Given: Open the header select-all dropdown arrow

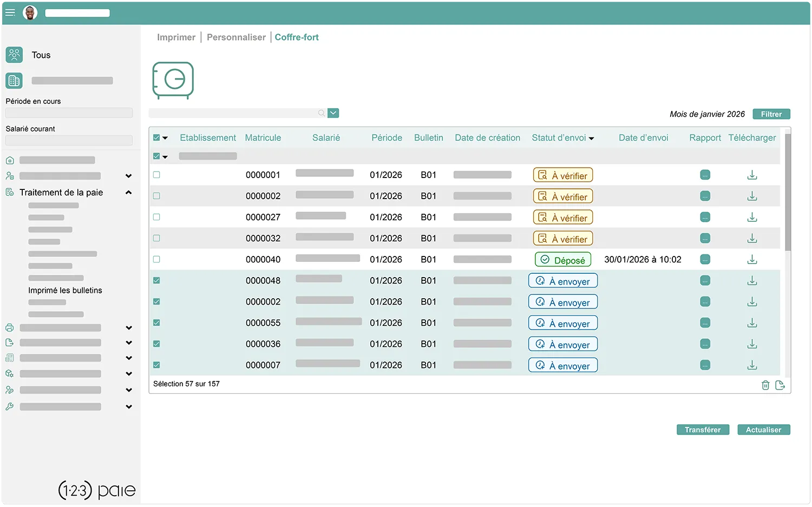Looking at the screenshot, I should pyautogui.click(x=165, y=138).
